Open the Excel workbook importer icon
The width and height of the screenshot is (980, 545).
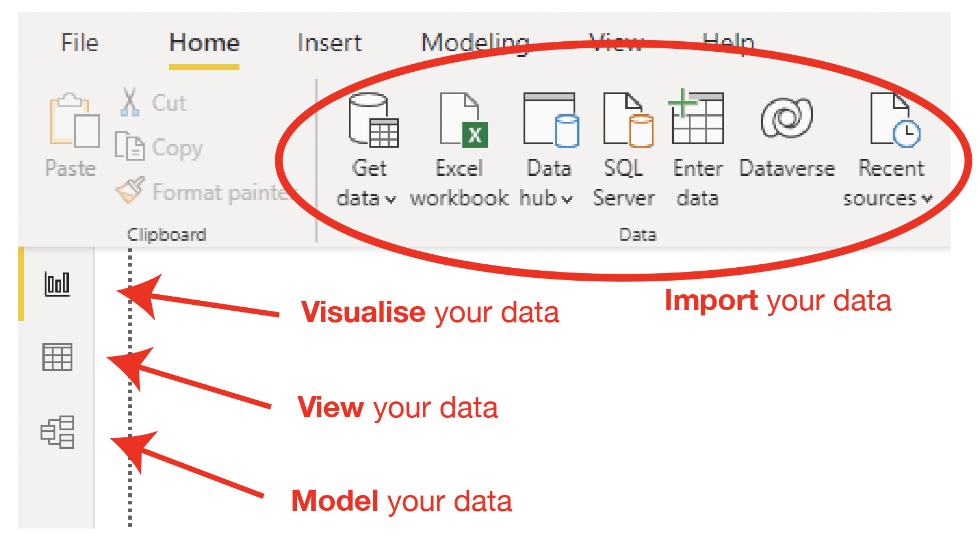point(464,120)
